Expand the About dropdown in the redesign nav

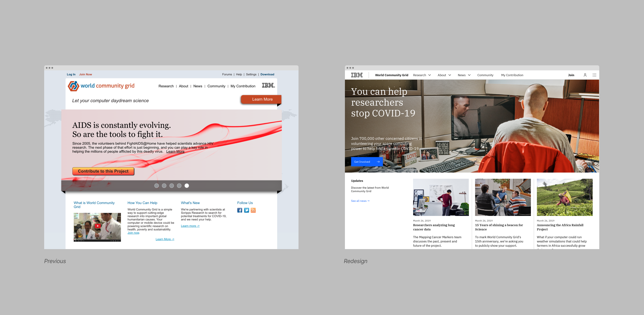(444, 75)
